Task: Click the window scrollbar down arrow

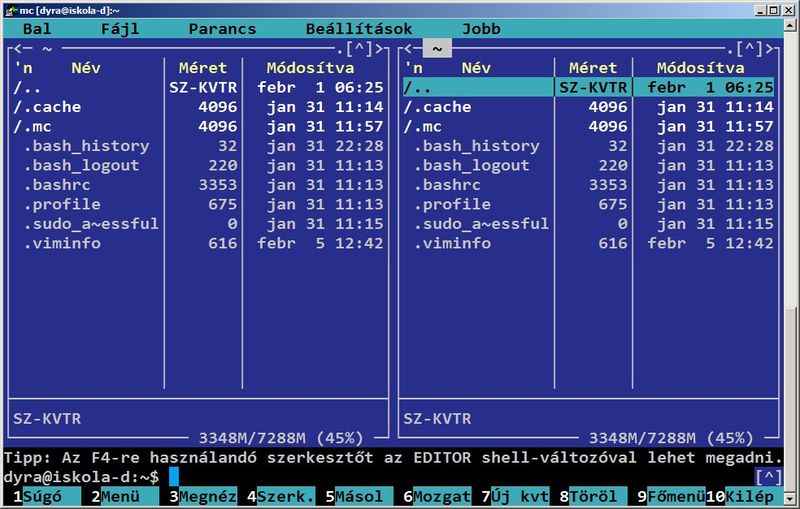Action: 791,498
